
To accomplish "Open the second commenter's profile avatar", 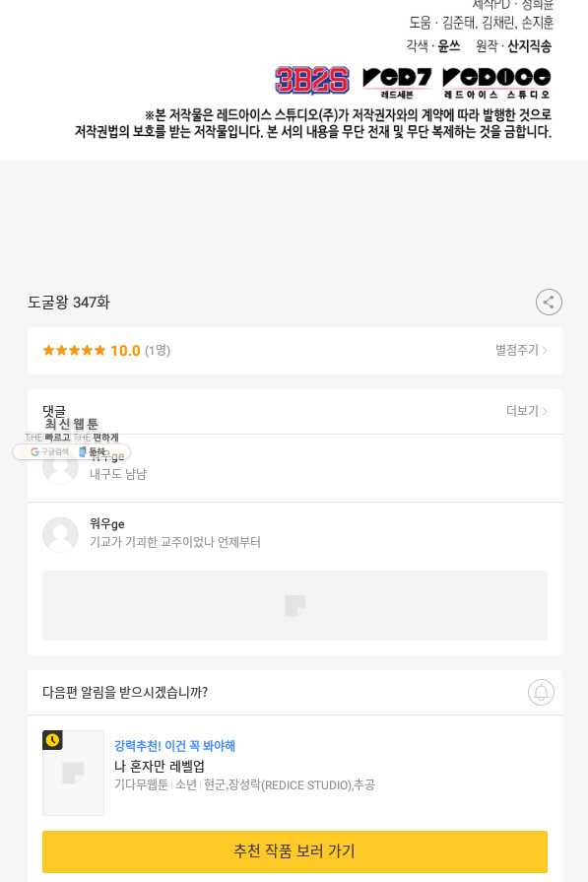I will pos(60,534).
